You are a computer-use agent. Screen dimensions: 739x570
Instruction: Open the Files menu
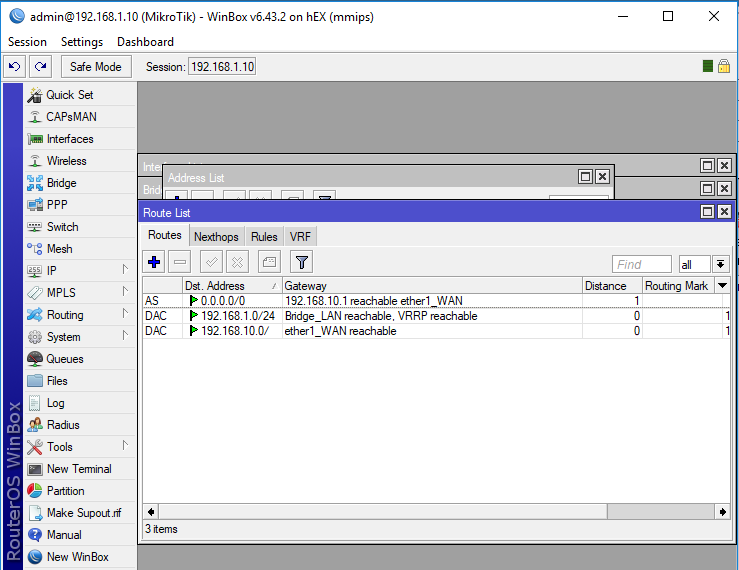[x=79, y=381]
